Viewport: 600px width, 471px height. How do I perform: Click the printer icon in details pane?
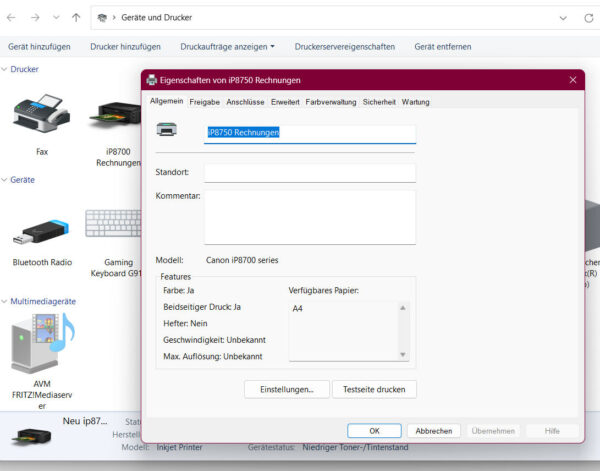coord(31,436)
